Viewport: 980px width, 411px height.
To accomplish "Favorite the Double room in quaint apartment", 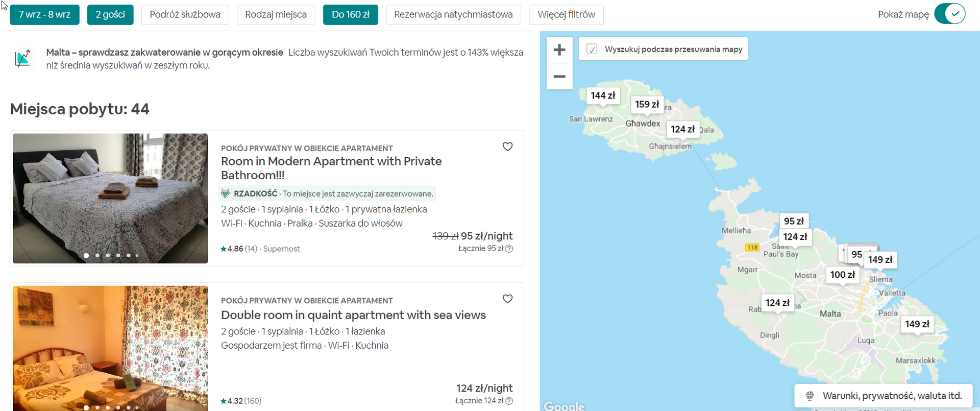I will click(507, 299).
